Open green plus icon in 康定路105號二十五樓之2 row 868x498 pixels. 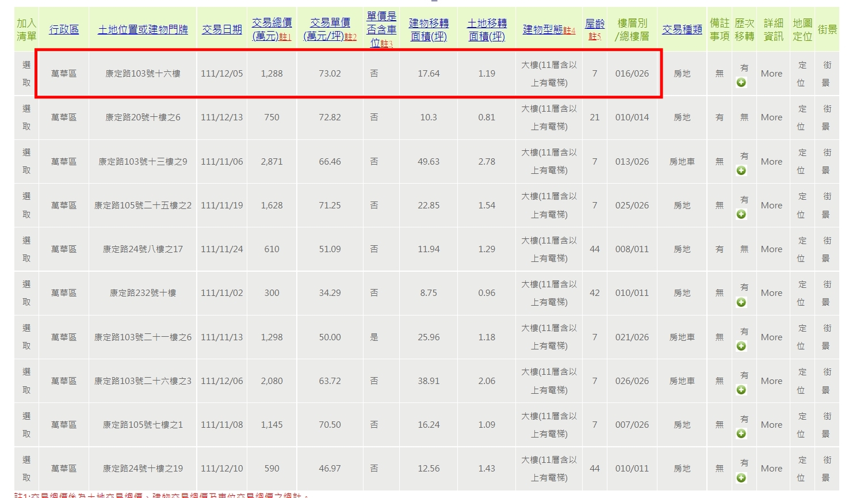coord(741,214)
